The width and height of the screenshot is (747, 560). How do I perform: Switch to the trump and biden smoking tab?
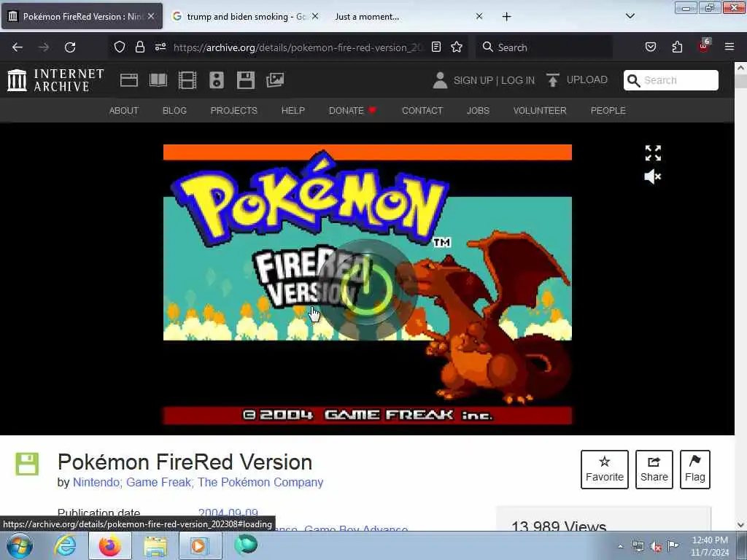[245, 16]
